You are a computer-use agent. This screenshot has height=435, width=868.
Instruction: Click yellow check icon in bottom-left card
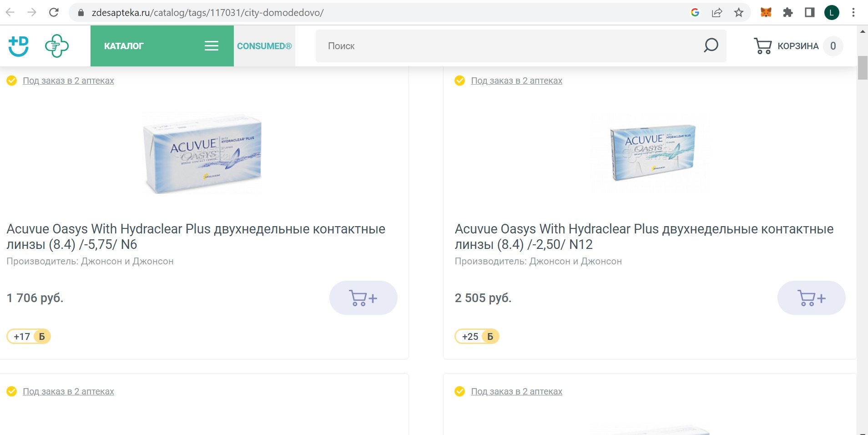tap(12, 391)
